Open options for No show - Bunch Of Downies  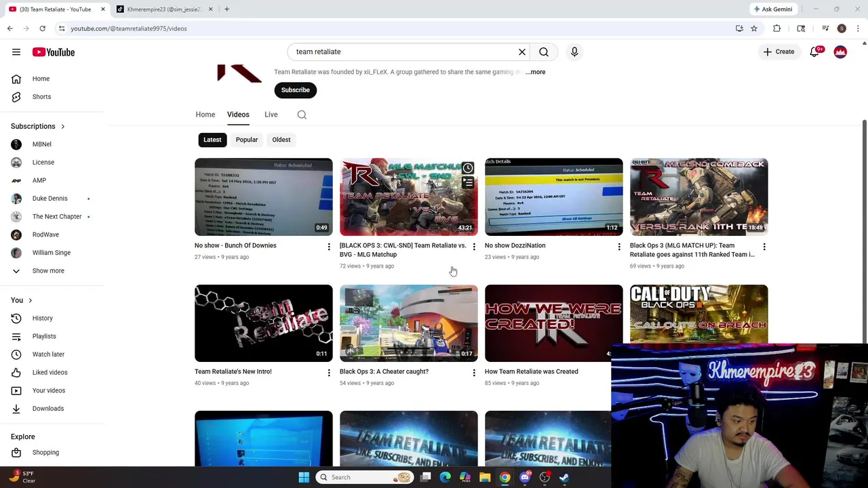[329, 247]
